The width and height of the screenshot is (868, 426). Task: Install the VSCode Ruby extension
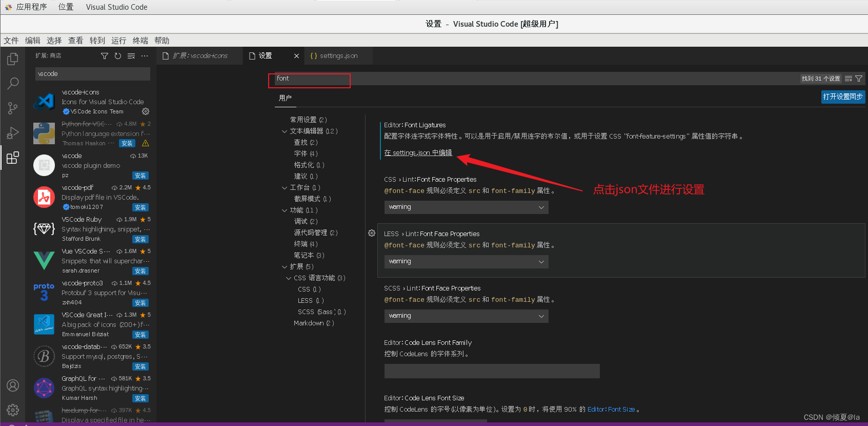pyautogui.click(x=140, y=239)
